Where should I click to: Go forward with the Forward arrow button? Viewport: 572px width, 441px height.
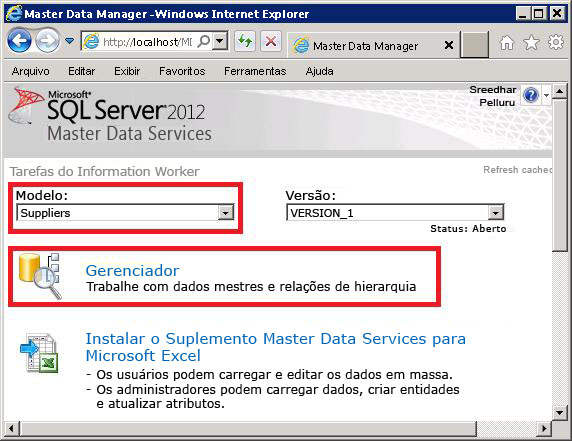47,40
